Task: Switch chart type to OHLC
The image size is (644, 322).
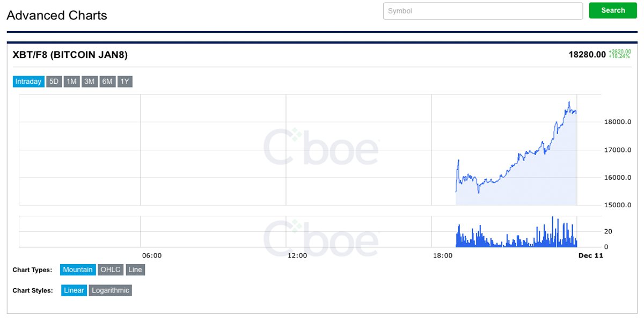Action: coord(111,269)
